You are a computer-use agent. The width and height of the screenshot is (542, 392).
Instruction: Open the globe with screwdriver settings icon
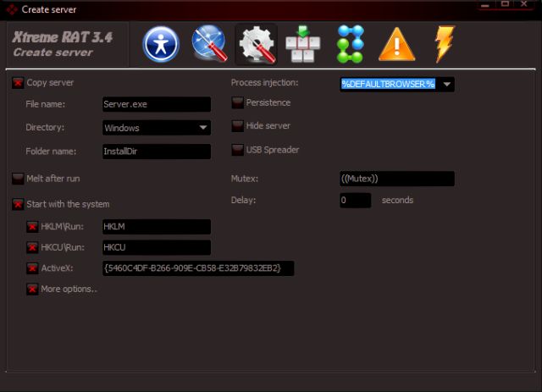(209, 44)
